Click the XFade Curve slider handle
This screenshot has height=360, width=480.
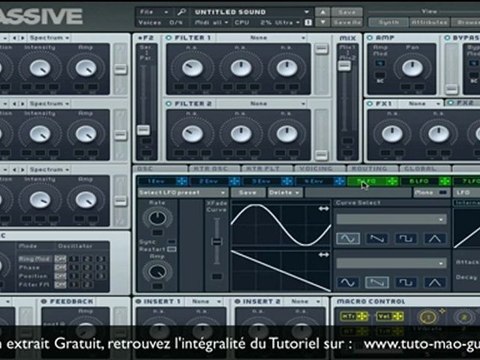(x=217, y=242)
